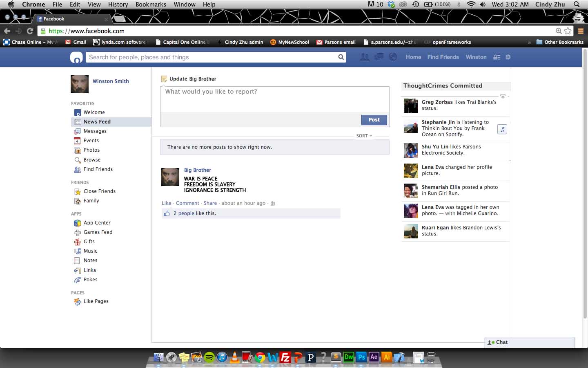
Task: Open the Gmail bookmark
Action: (x=76, y=42)
